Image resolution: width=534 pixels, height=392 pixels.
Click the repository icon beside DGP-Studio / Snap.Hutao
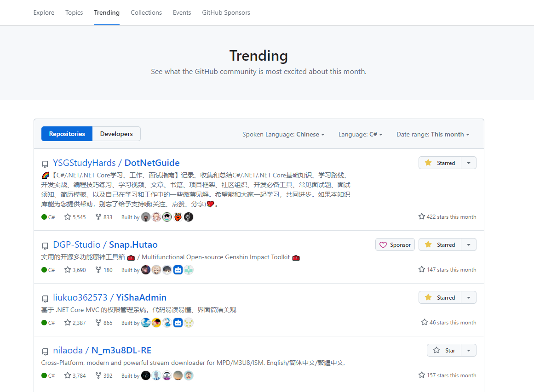(x=45, y=246)
